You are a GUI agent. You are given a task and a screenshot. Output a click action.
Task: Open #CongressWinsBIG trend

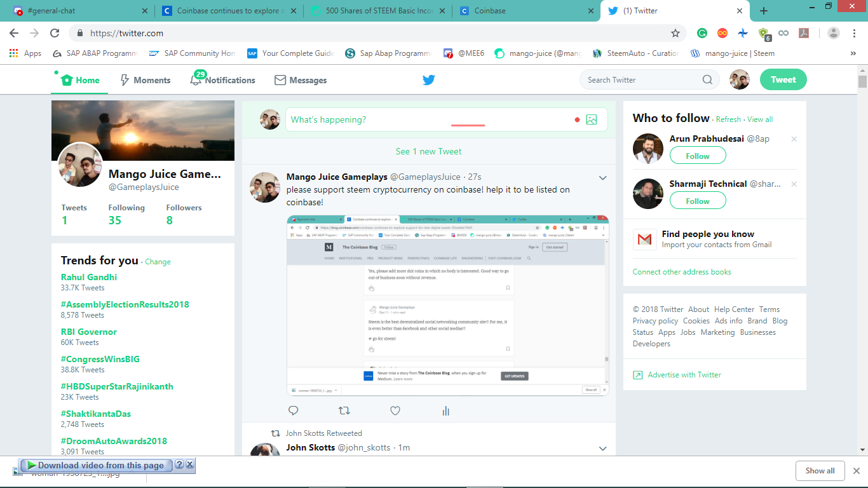pos(100,359)
